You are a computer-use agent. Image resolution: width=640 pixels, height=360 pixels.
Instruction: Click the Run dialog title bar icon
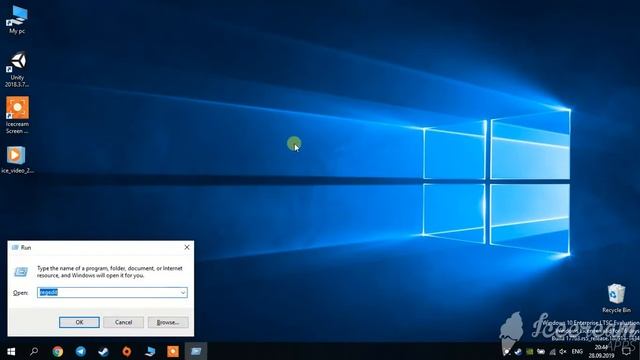click(x=15, y=247)
